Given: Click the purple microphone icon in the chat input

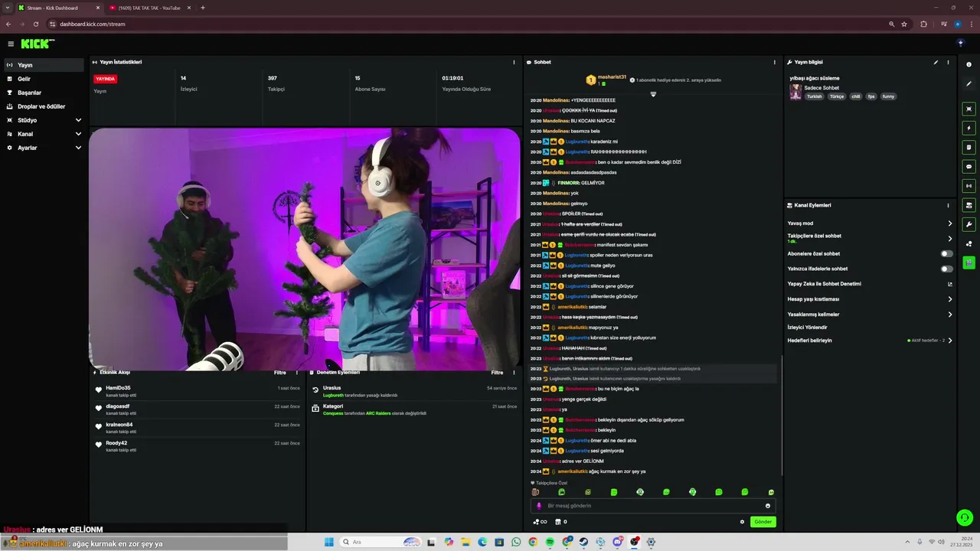Looking at the screenshot, I should [x=539, y=506].
